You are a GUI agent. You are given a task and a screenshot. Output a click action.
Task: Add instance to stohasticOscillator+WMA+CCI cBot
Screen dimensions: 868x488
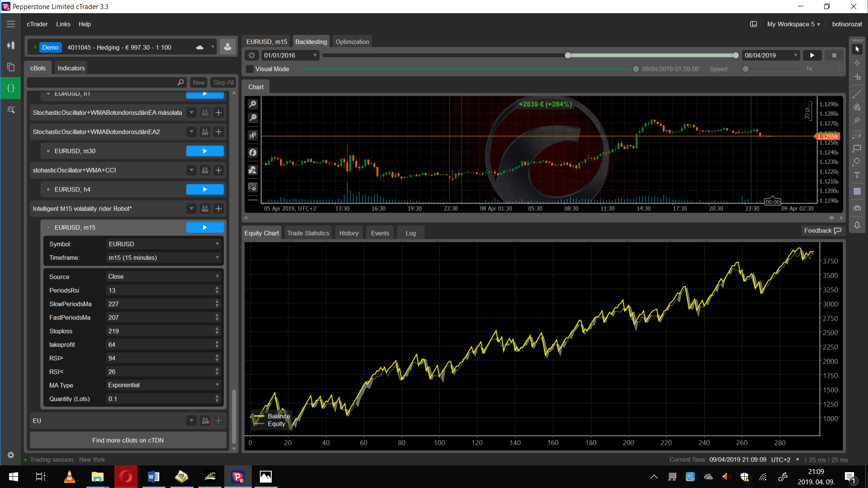pyautogui.click(x=218, y=170)
